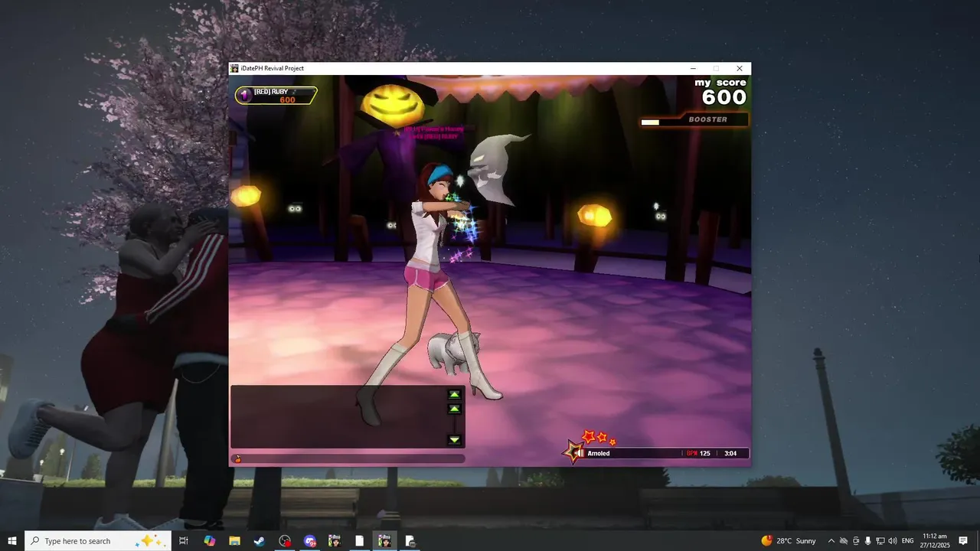Click the Meet Now camera tray icon
980x551 pixels.
(856, 540)
